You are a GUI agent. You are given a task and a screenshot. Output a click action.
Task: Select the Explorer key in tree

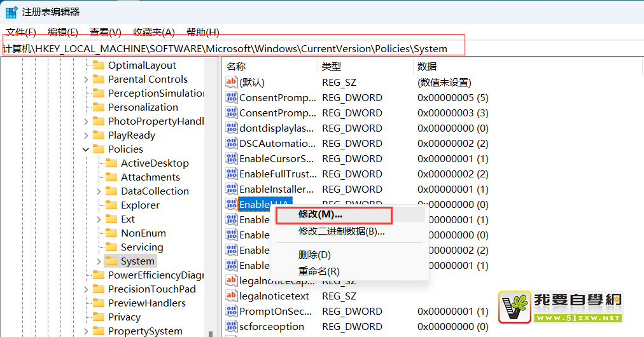click(x=140, y=205)
